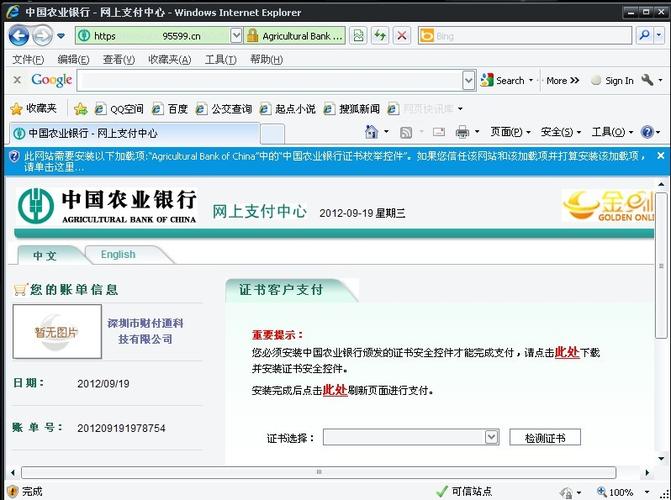Viewport: 671px width, 500px height.
Task: Open the 公交查询 favorite link
Action: (223, 109)
